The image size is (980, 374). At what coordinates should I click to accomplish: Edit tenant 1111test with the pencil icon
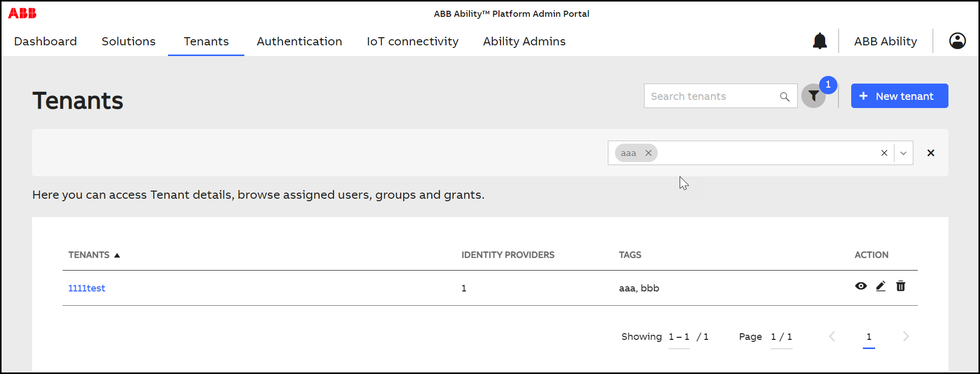coord(881,286)
